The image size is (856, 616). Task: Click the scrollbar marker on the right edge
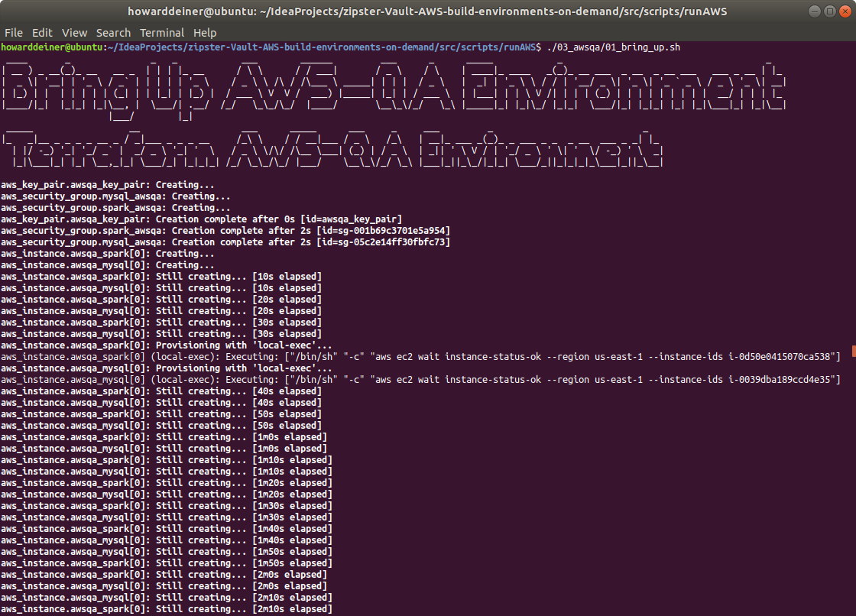854,351
